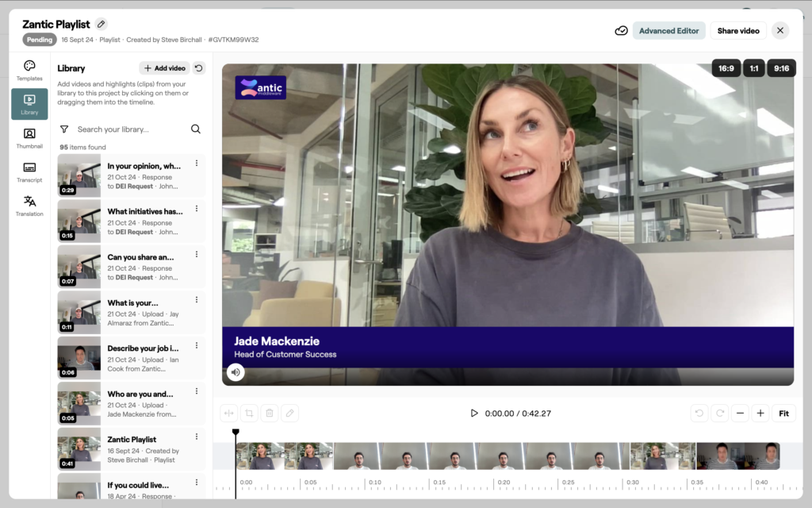Select the timeline clip of man with glasses

481,456
